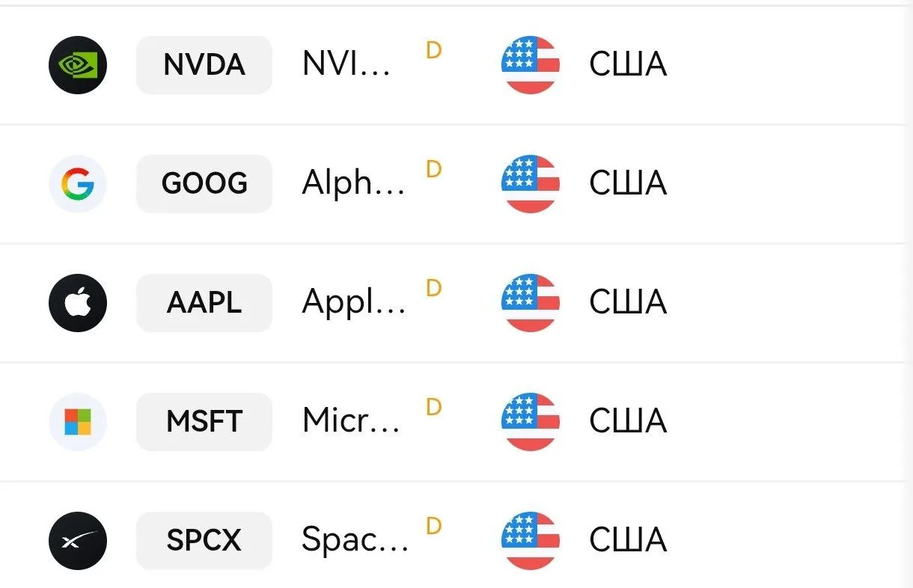Open the truncated Alph… company name
913x588 pixels.
(x=354, y=184)
